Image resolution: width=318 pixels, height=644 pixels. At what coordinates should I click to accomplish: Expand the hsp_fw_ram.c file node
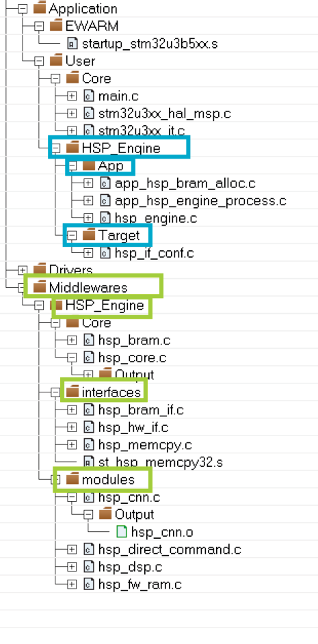click(x=72, y=584)
